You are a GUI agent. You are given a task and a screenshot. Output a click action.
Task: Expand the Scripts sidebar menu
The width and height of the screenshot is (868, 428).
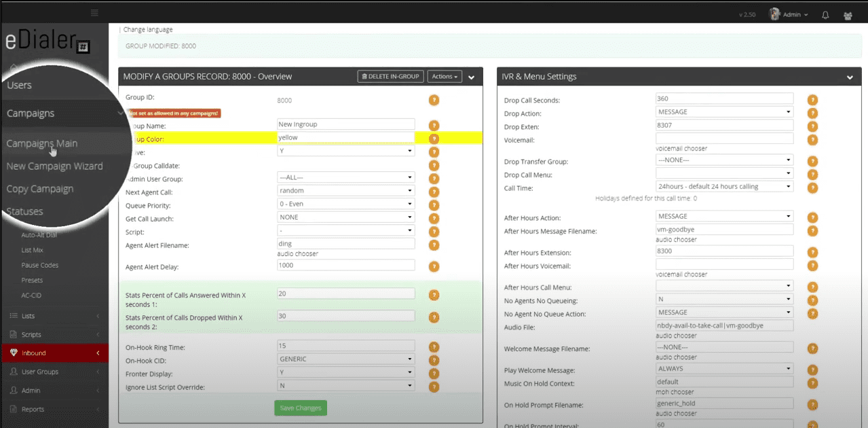coord(54,334)
